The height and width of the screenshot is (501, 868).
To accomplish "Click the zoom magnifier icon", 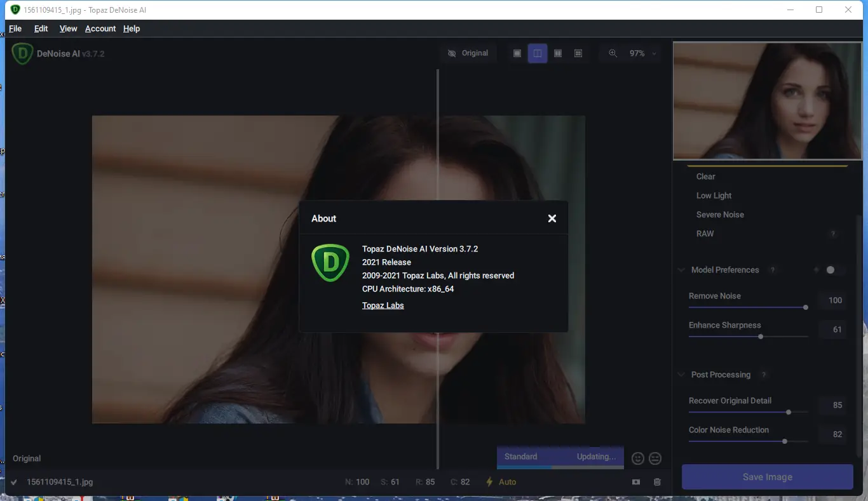I will [x=613, y=53].
